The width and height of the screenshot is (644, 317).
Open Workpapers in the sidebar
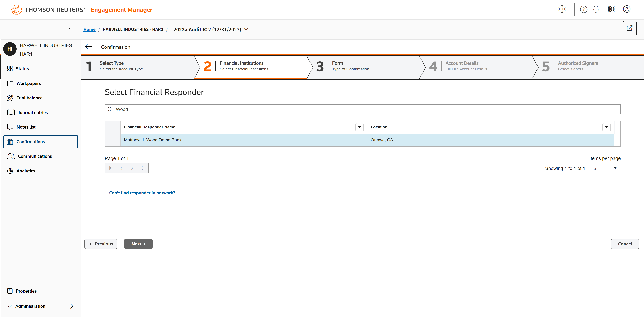[x=29, y=83]
